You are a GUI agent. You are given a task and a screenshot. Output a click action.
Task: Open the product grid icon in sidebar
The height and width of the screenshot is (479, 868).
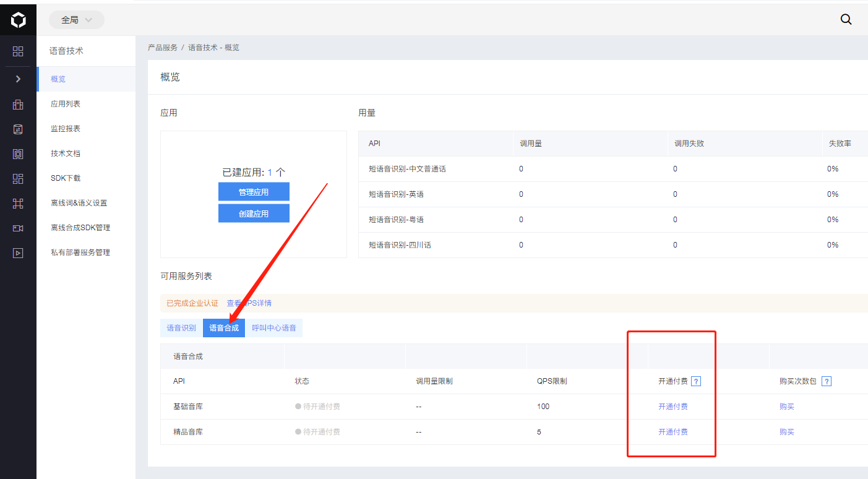[18, 51]
